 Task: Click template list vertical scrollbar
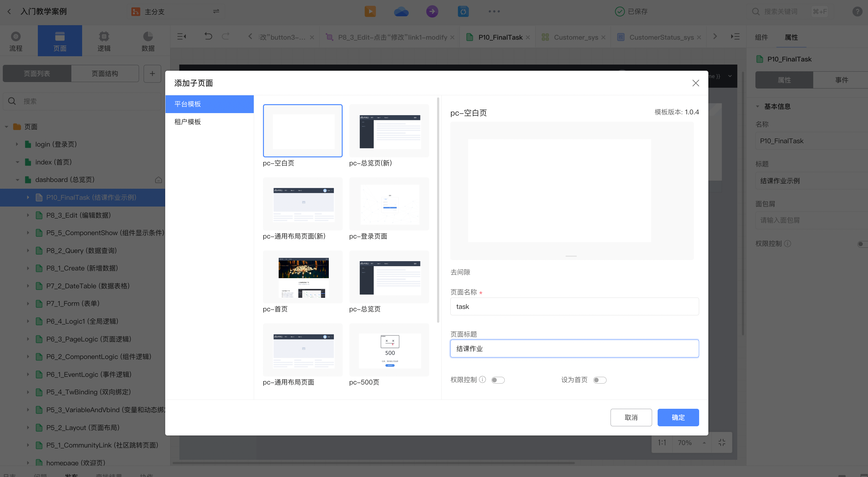pos(438,210)
